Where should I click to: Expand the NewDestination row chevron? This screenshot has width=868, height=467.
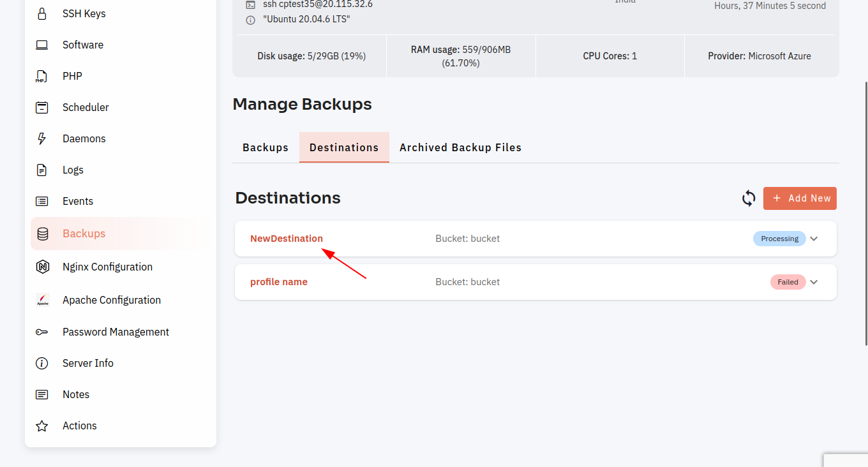pos(814,239)
